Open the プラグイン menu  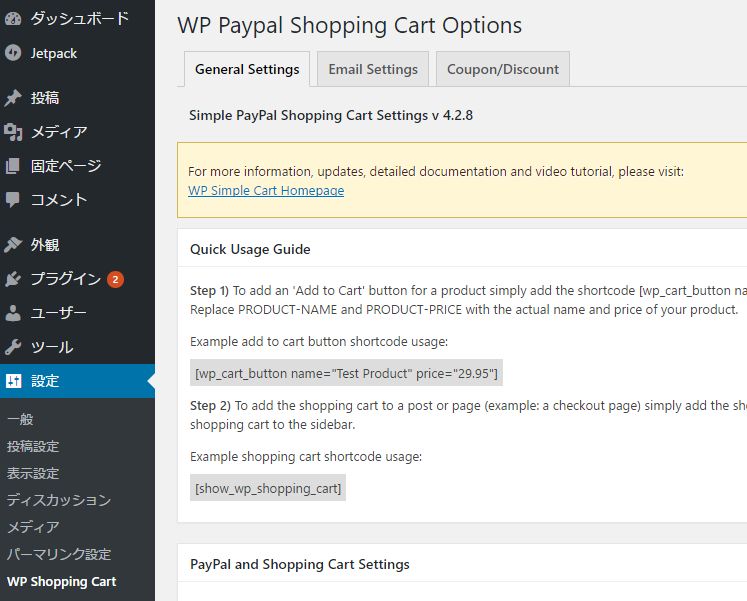tap(77, 279)
